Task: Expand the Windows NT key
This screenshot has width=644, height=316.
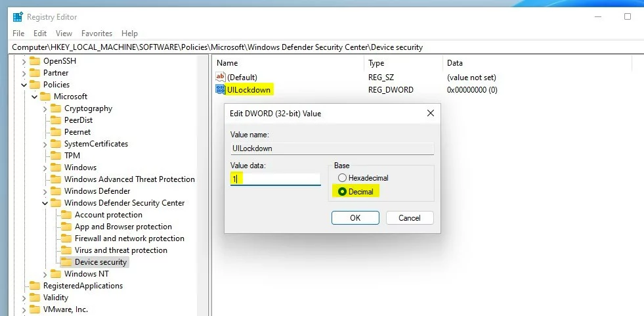Action: point(45,274)
